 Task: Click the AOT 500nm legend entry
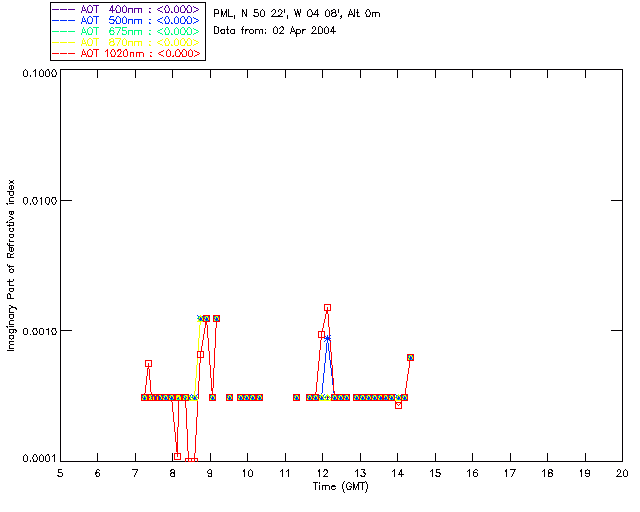point(127,20)
